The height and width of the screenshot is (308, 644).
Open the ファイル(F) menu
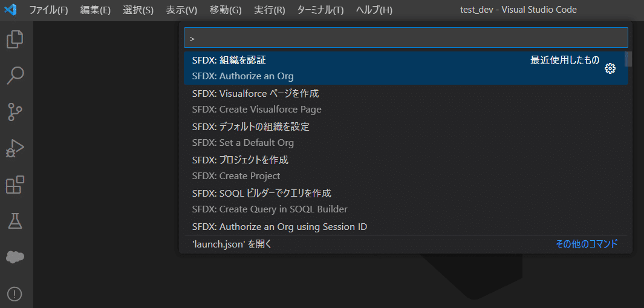click(48, 10)
